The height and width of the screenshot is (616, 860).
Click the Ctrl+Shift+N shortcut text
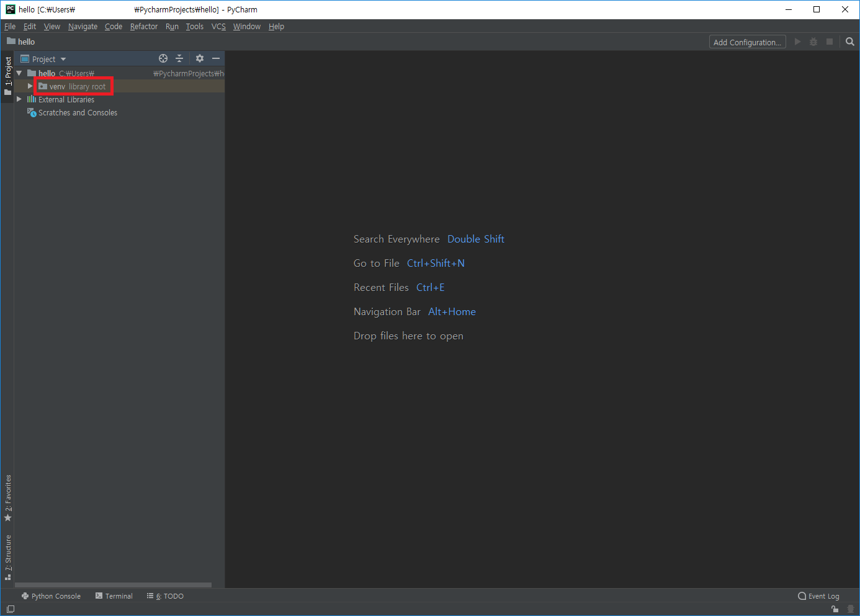[436, 263]
